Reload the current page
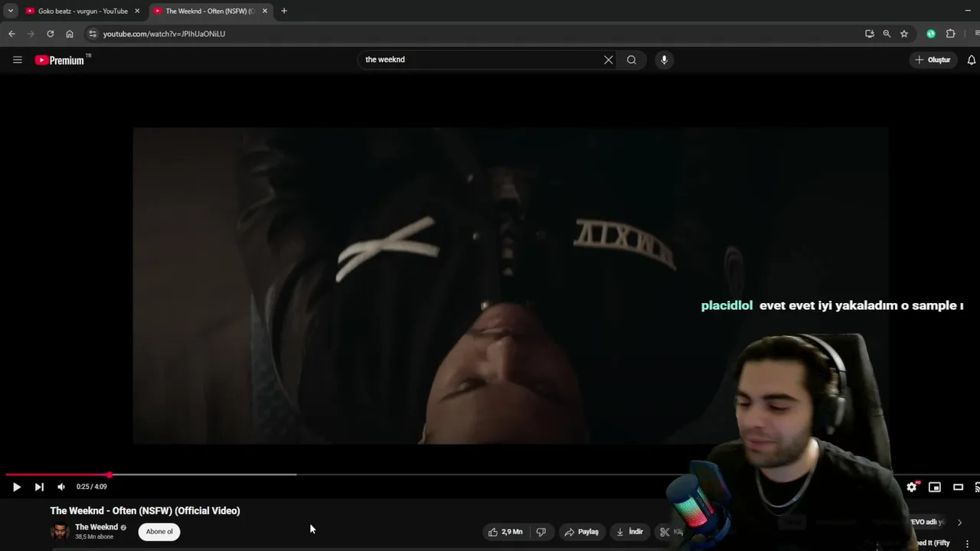The width and height of the screenshot is (980, 551). [x=51, y=34]
